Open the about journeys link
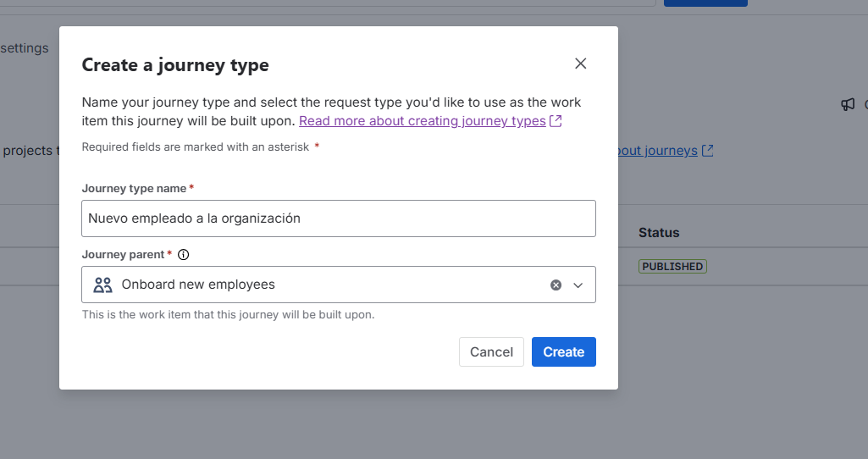The width and height of the screenshot is (868, 459). (658, 151)
